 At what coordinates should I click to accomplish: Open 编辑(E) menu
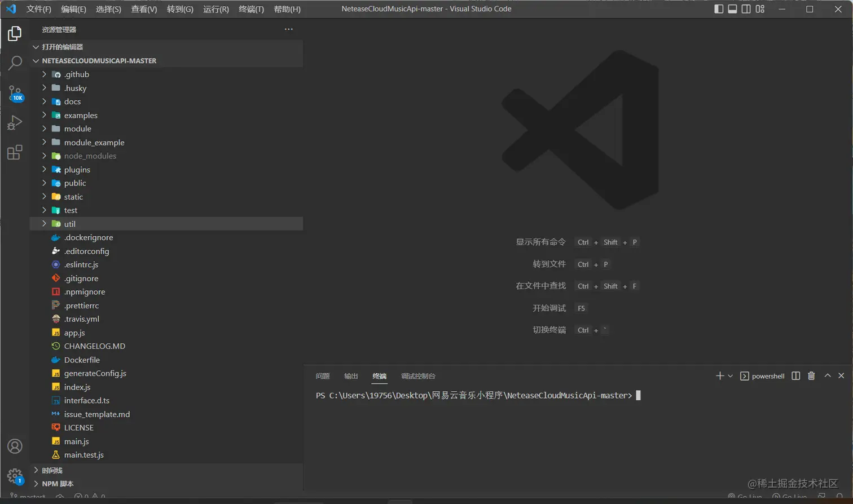[x=73, y=9]
